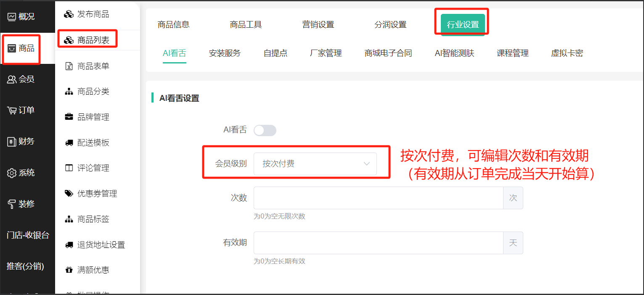This screenshot has width=644, height=295.
Task: Click the 配送模板 truck icon
Action: coord(69,143)
